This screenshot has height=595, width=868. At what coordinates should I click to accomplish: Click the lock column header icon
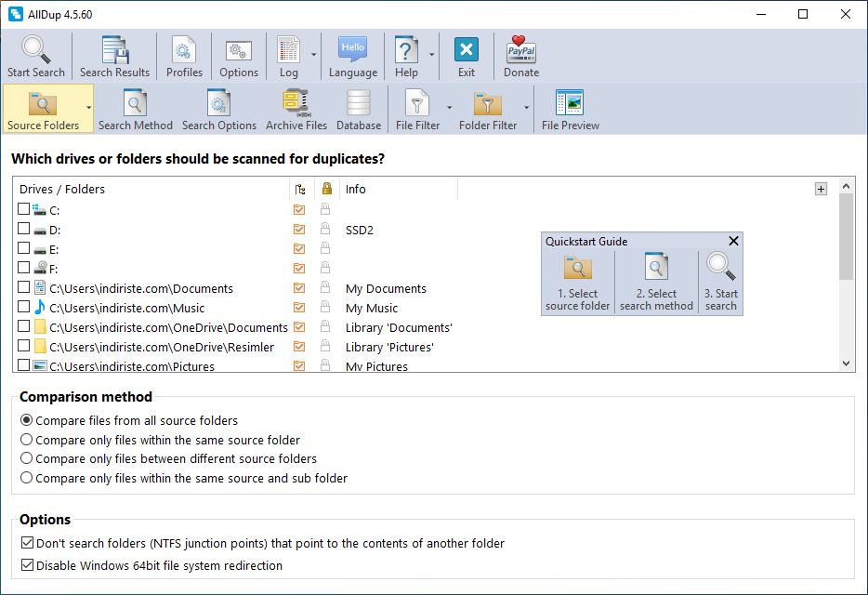click(326, 189)
